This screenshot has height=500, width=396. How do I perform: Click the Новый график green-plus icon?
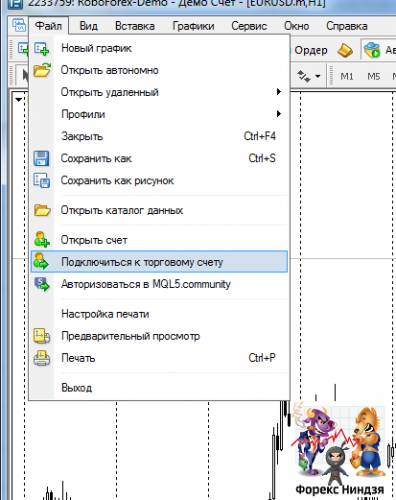[x=42, y=49]
